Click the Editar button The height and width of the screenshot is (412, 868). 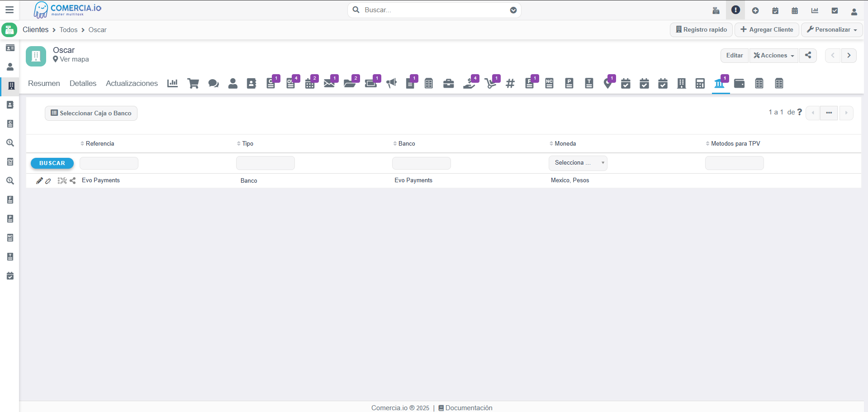tap(735, 55)
